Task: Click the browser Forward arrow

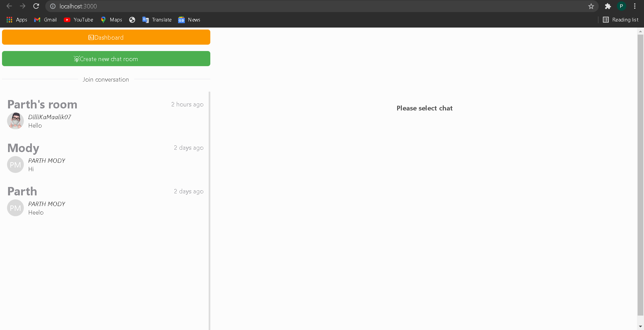Action: [22, 6]
